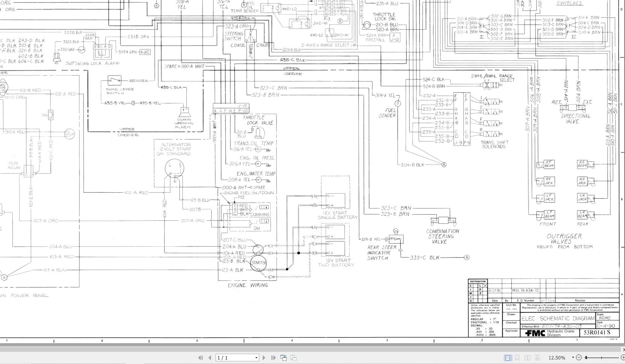Image resolution: width=625 pixels, height=364 pixels.
Task: Select single page view mode
Action: pos(508,358)
